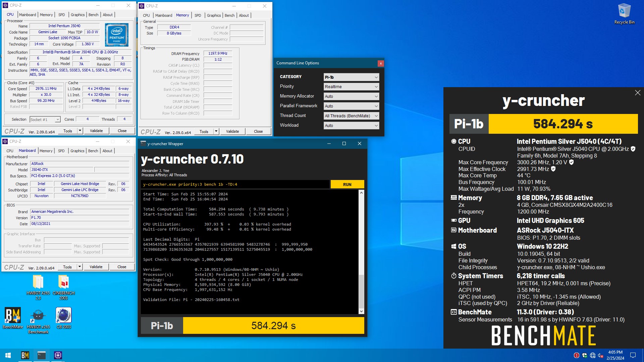Switch to Memory tab in CPU-Z Mainboard window
This screenshot has width=644, height=362.
[x=46, y=151]
